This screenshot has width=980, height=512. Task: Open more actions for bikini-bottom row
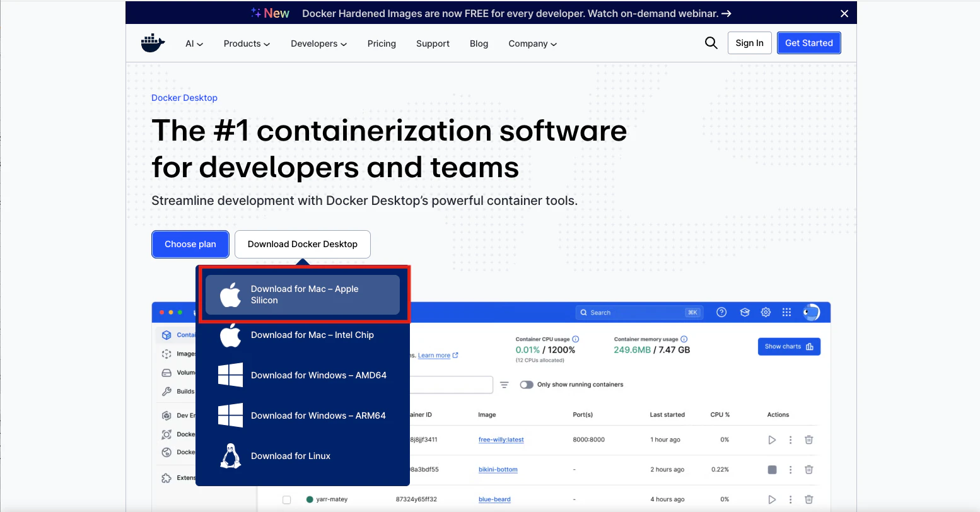click(790, 470)
